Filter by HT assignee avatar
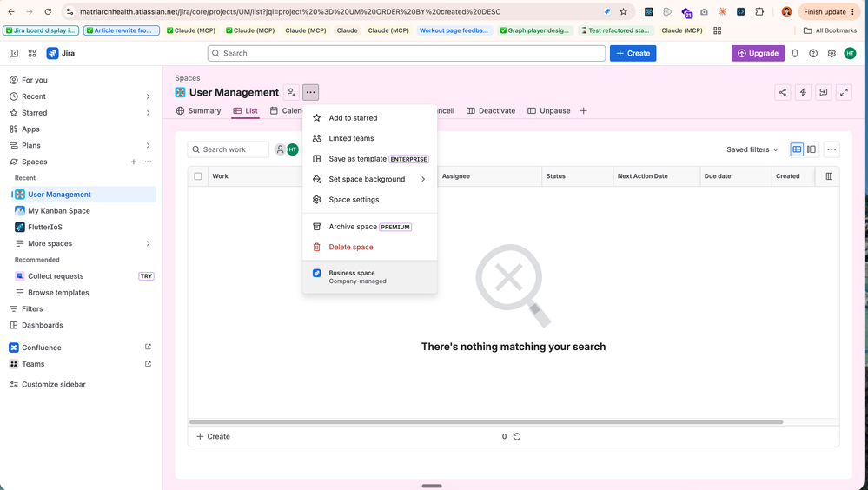Screen dimensions: 868x490 coord(293,149)
